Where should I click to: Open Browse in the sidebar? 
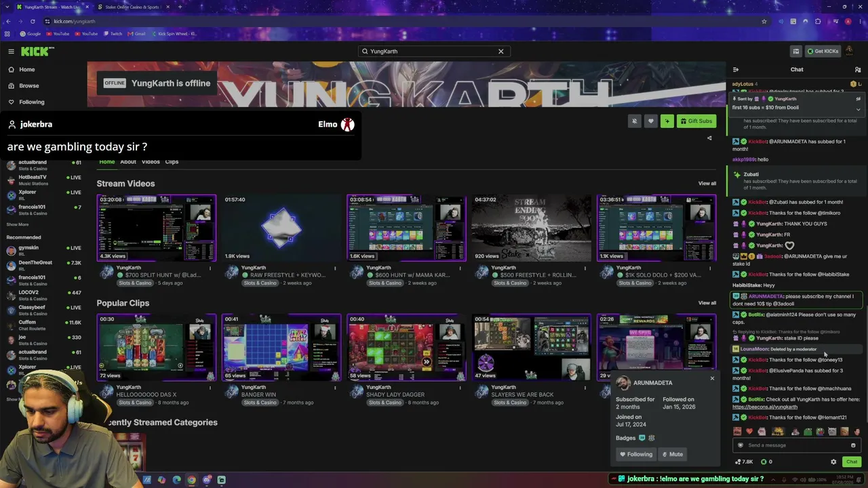pyautogui.click(x=23, y=86)
